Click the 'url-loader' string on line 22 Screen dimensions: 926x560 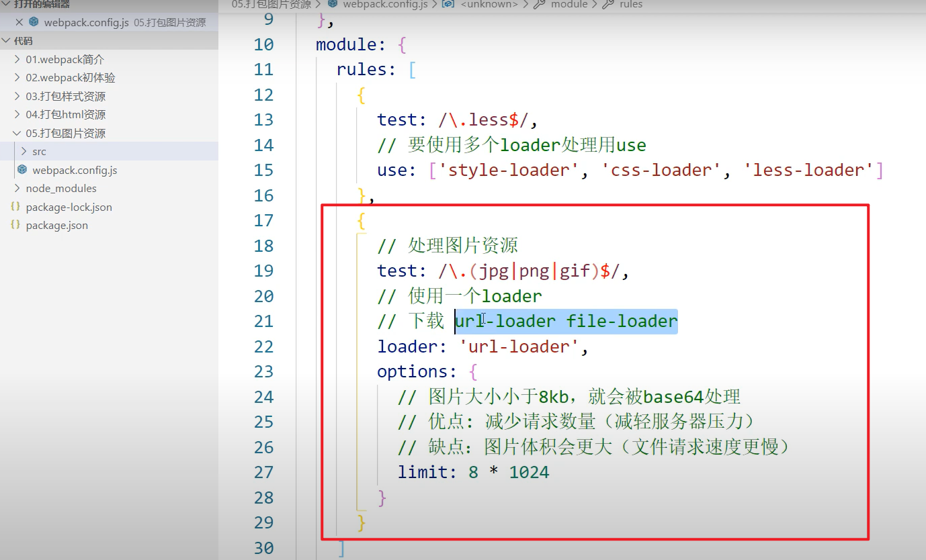pos(519,346)
